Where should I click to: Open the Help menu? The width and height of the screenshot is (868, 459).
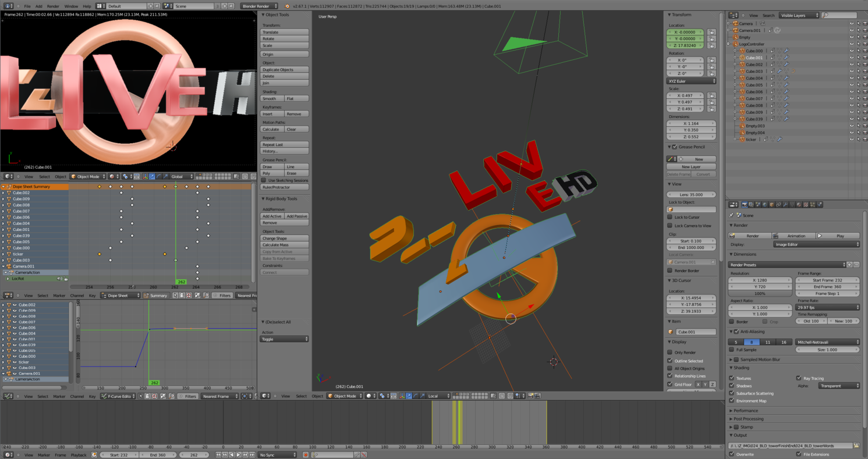pyautogui.click(x=87, y=6)
